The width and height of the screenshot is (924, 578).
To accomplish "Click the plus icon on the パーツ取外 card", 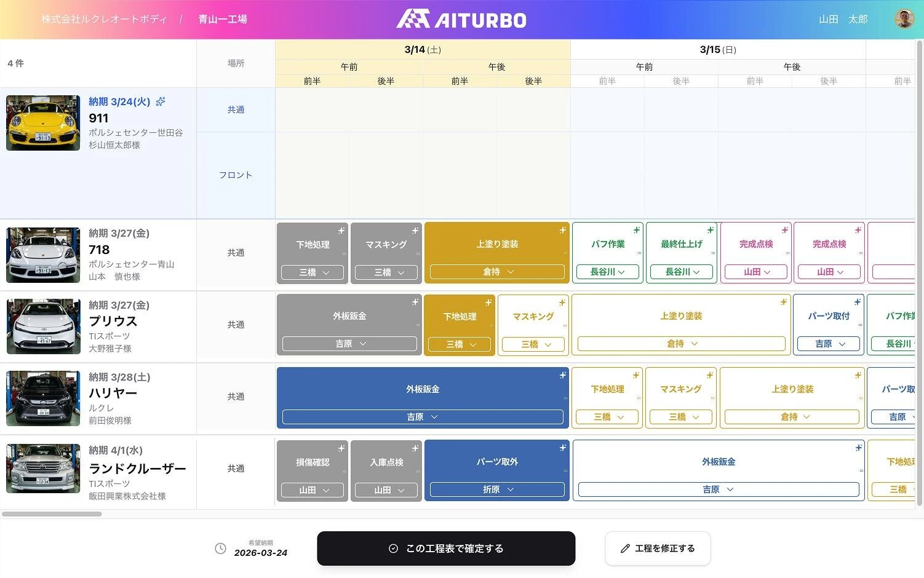I will pyautogui.click(x=563, y=448).
